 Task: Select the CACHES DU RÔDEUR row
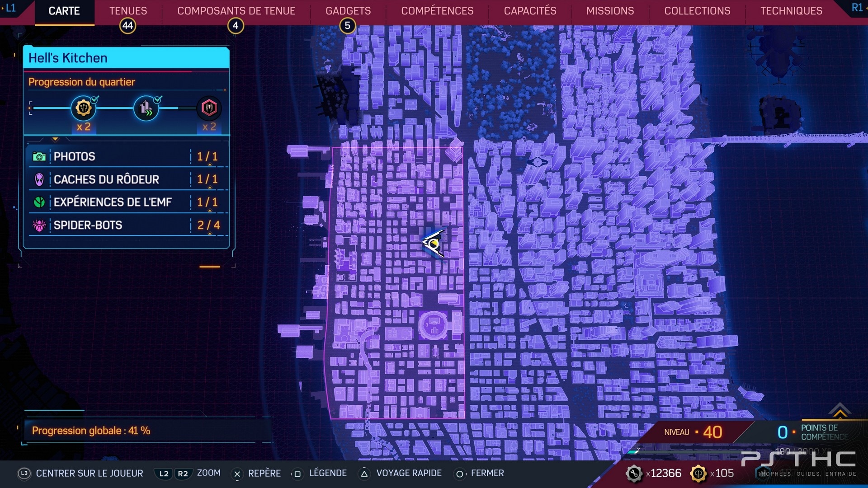tap(127, 179)
